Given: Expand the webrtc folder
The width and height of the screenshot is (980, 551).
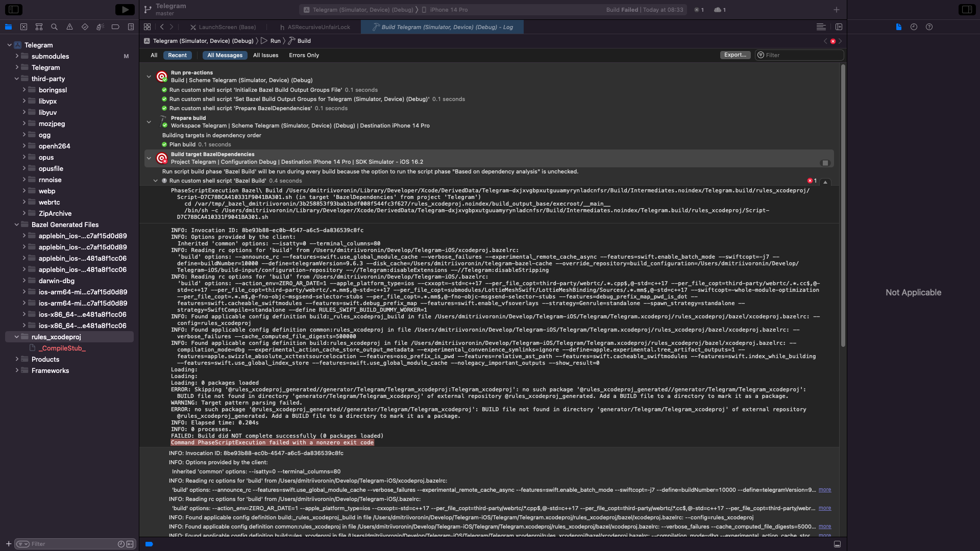Looking at the screenshot, I should 24,202.
